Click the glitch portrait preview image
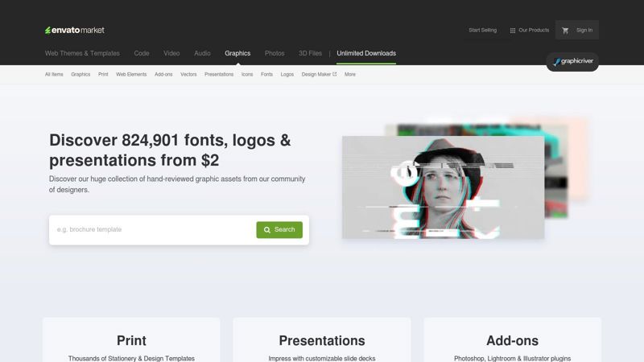This screenshot has width=644, height=362. pos(443,187)
